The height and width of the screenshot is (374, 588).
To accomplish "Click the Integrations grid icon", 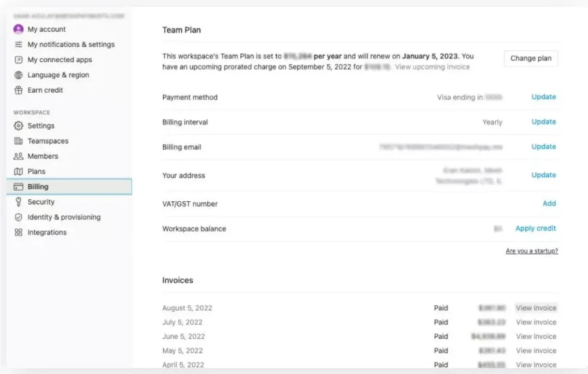I will coord(18,232).
